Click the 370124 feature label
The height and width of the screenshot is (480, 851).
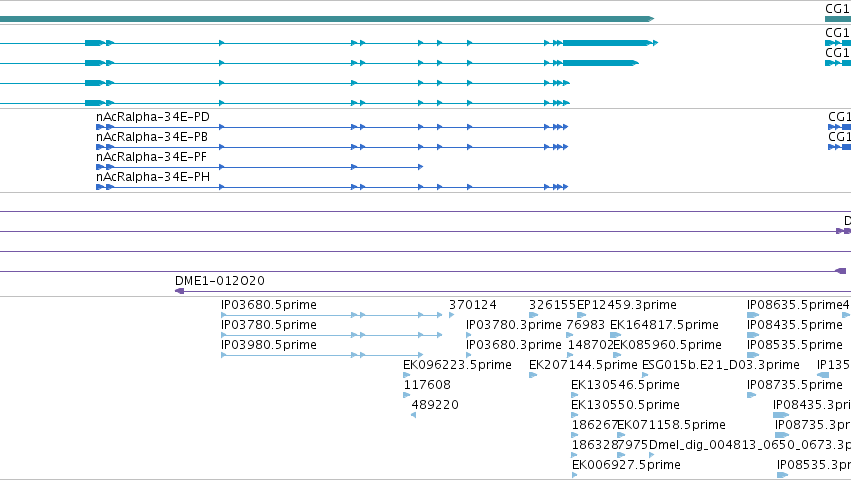(x=473, y=305)
